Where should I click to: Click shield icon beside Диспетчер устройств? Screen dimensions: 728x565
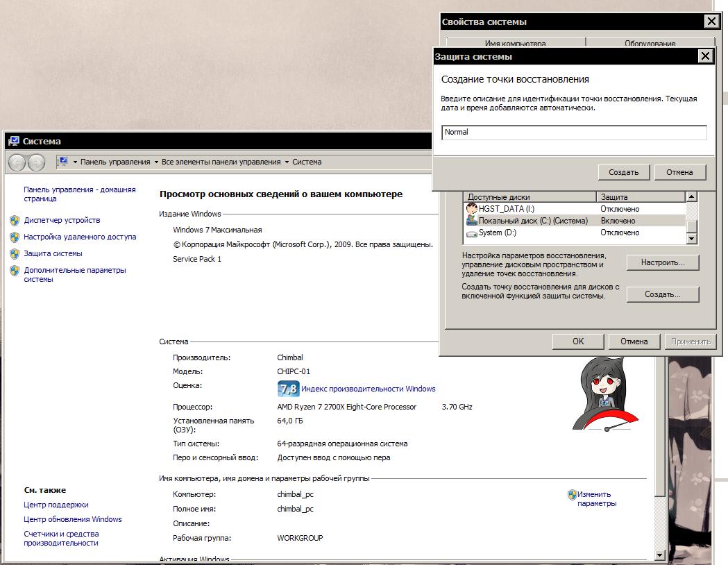[x=15, y=221]
